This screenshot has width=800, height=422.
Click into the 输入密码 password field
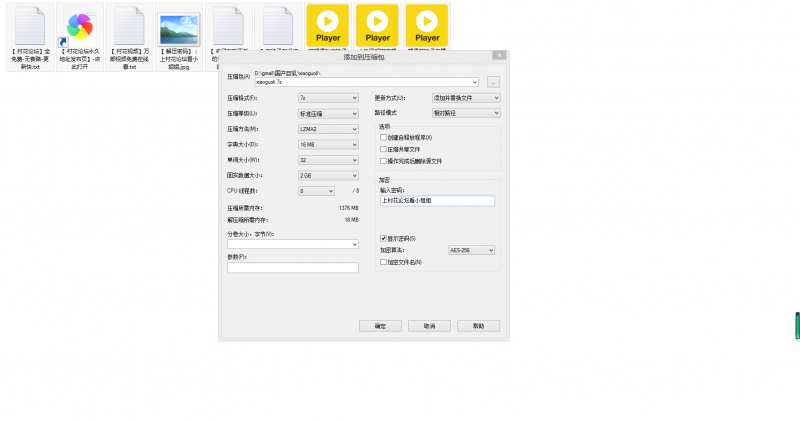pyautogui.click(x=437, y=200)
